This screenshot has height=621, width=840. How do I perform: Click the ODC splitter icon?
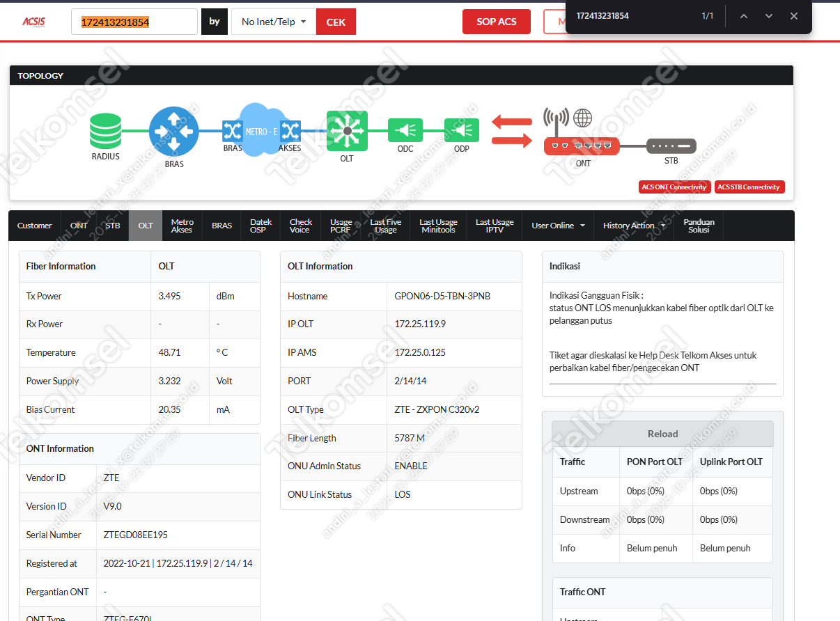[x=405, y=130]
